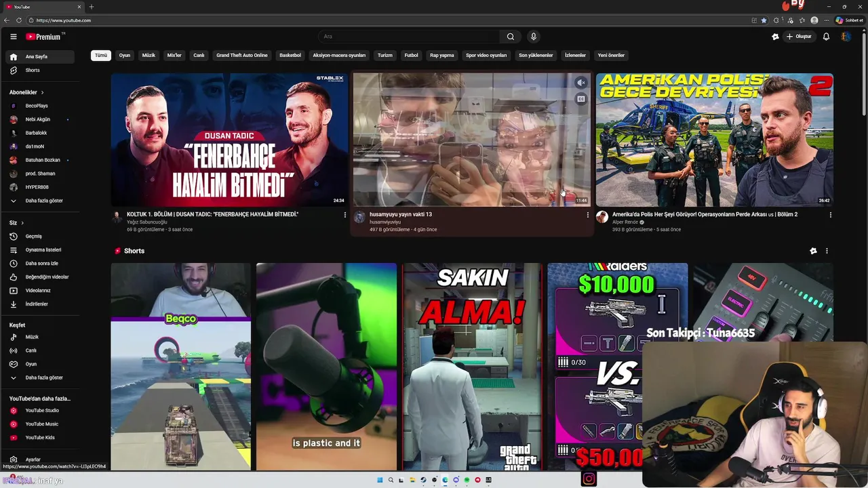Click the Oluştur create button
The width and height of the screenshot is (868, 488).
point(799,37)
